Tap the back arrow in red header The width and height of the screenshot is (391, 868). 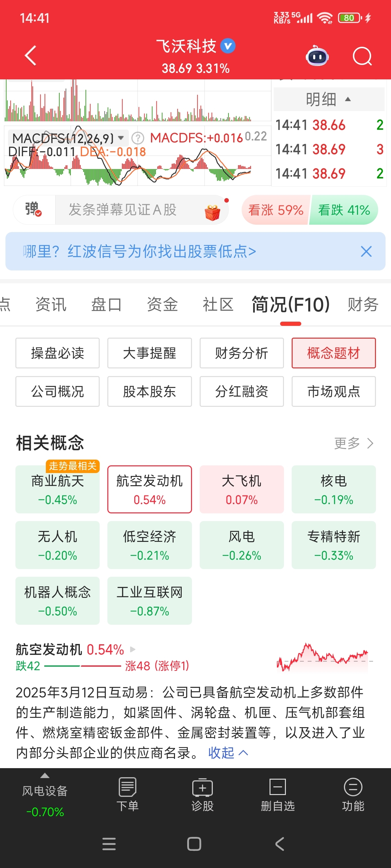coord(31,56)
